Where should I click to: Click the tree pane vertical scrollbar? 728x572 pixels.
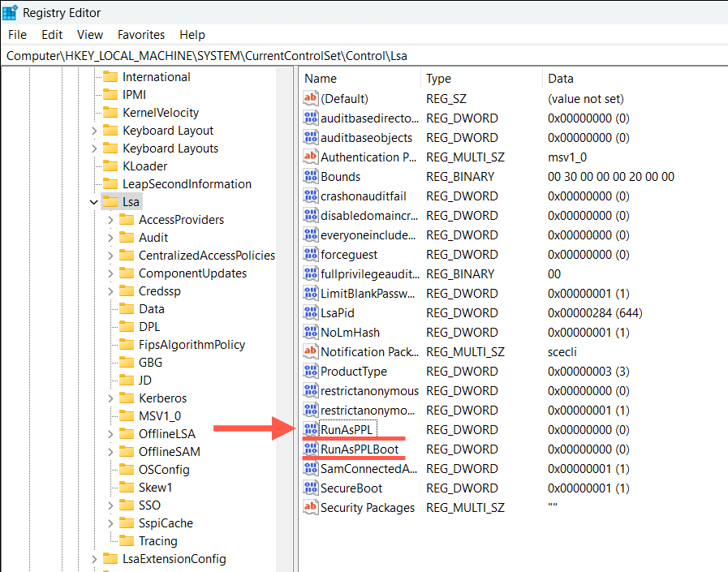click(284, 325)
